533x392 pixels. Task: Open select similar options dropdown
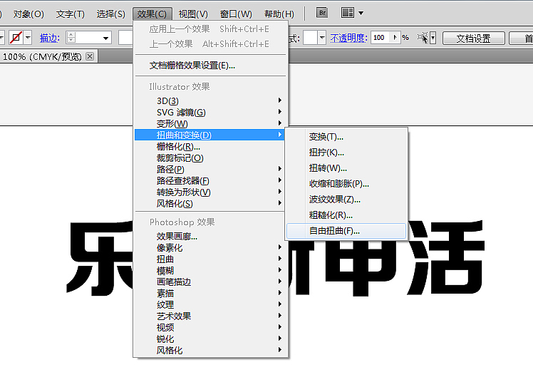tap(433, 38)
